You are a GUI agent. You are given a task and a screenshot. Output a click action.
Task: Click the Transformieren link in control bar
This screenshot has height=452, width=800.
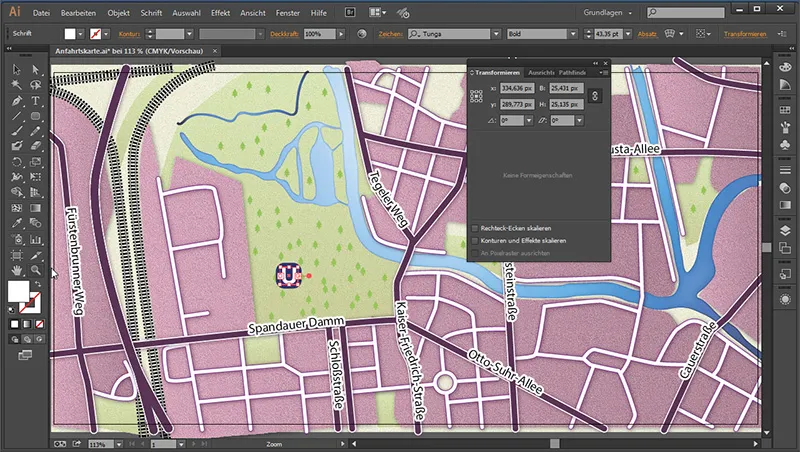pyautogui.click(x=745, y=34)
